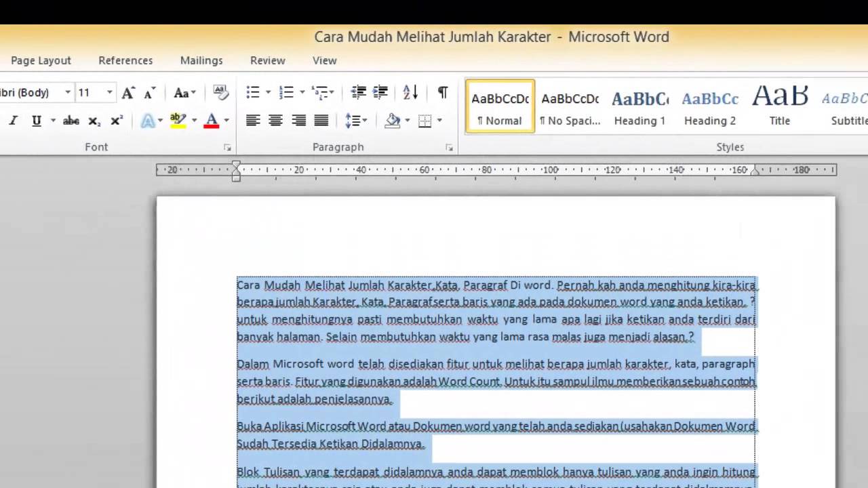Click the word "Microsoft" in second paragraph

point(298,364)
